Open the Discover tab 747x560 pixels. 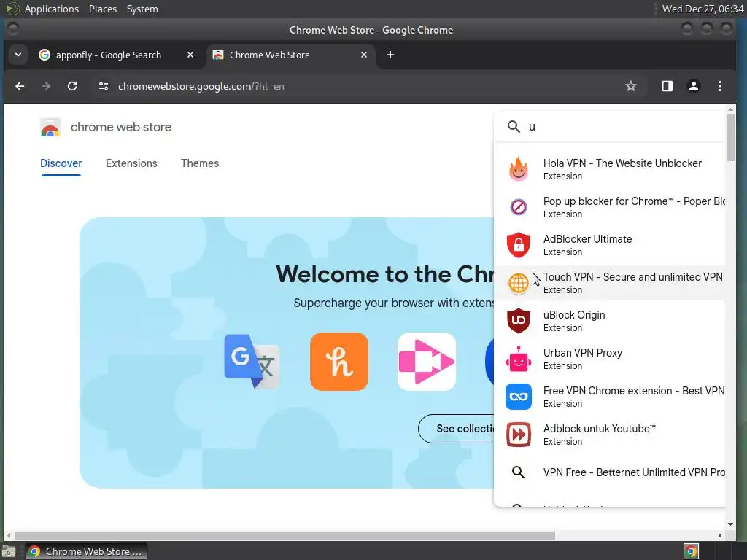pyautogui.click(x=61, y=163)
